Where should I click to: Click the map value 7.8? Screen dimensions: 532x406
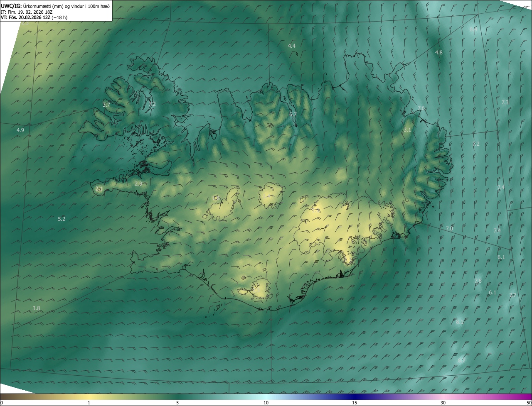coord(478,281)
